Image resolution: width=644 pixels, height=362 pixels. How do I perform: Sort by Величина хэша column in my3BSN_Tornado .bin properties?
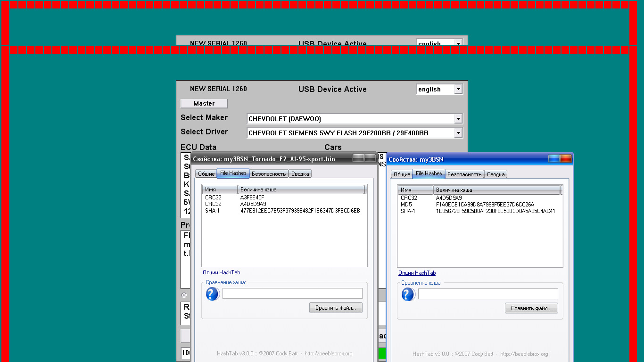pyautogui.click(x=301, y=189)
